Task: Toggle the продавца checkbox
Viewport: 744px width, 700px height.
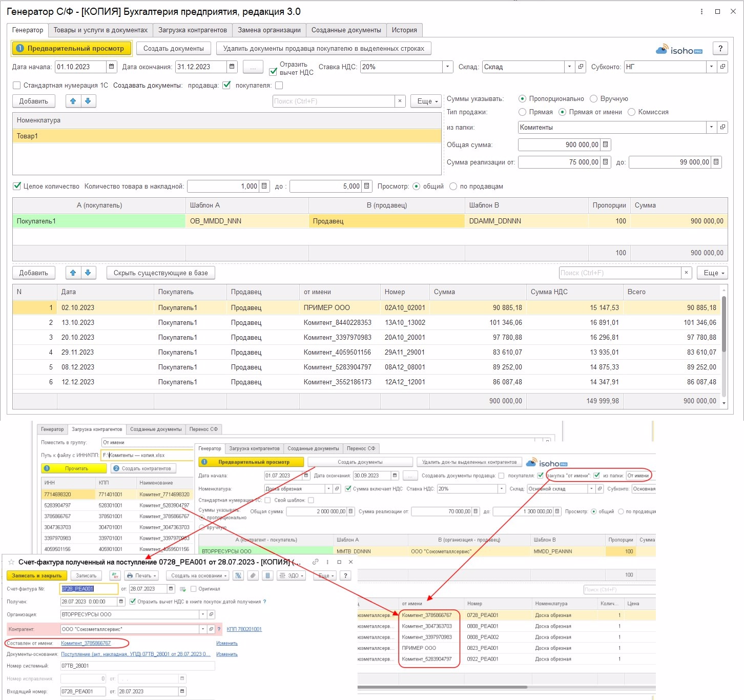Action: coord(226,85)
